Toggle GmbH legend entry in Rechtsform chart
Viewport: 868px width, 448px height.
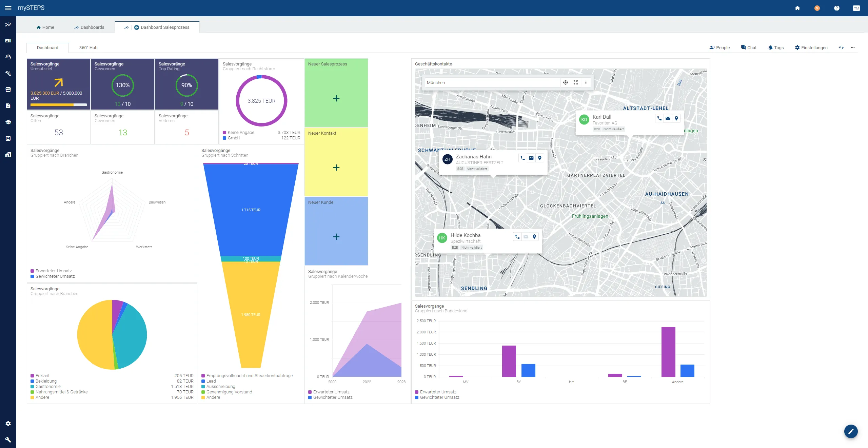pos(231,138)
